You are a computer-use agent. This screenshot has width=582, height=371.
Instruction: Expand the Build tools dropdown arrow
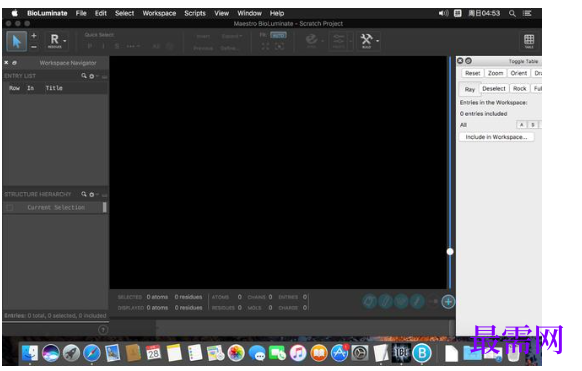coord(377,40)
